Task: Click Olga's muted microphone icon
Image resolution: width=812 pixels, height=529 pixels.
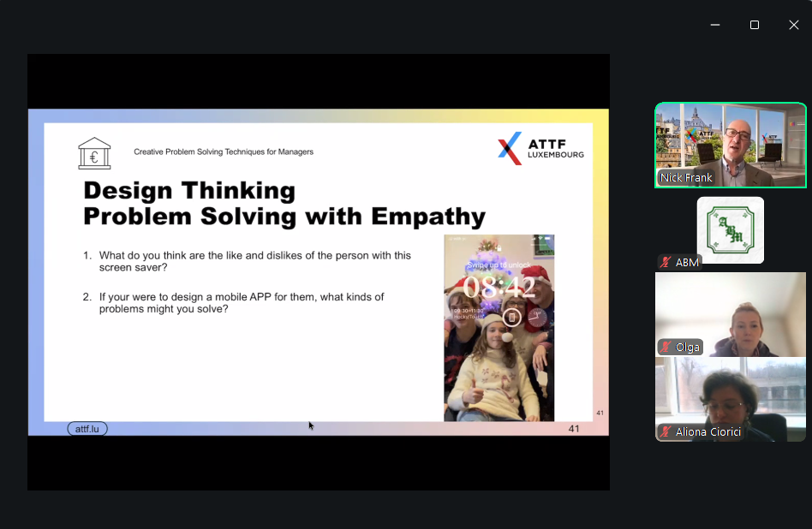Action: (x=664, y=347)
